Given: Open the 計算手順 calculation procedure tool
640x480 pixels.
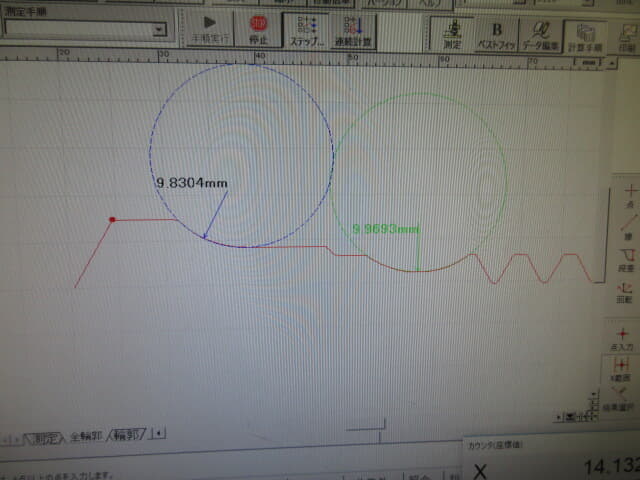Looking at the screenshot, I should 585,37.
